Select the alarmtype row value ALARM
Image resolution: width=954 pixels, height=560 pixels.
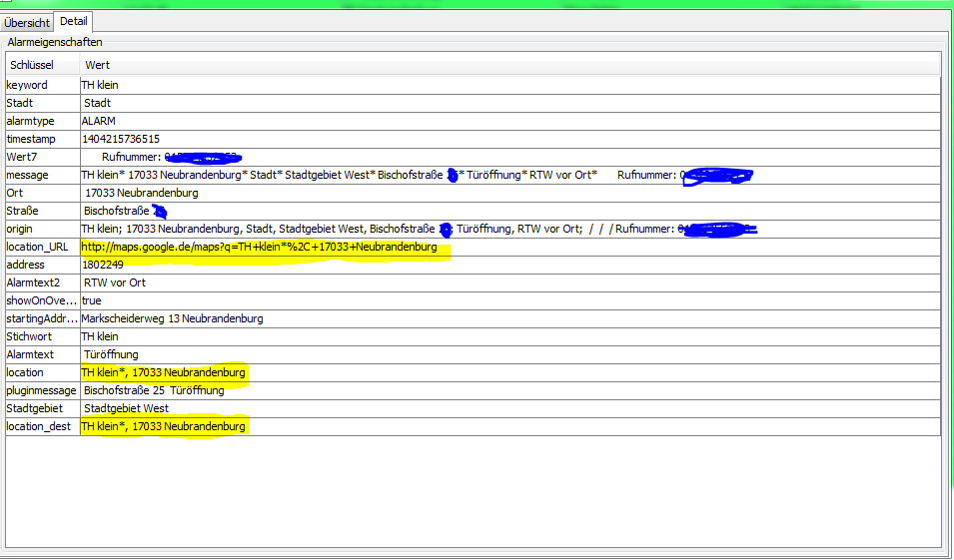pos(98,121)
